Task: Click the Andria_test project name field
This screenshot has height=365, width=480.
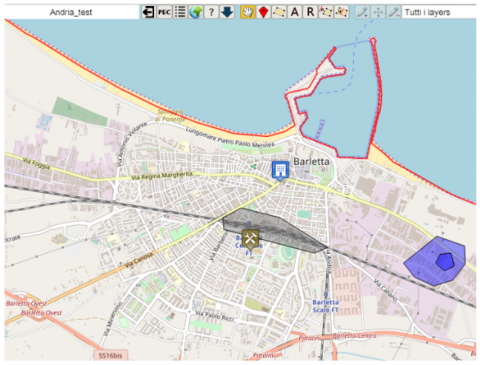Action: (x=71, y=12)
